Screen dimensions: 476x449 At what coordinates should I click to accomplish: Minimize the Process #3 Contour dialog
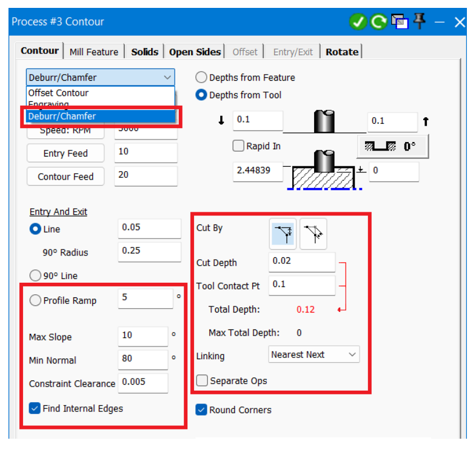[x=439, y=22]
